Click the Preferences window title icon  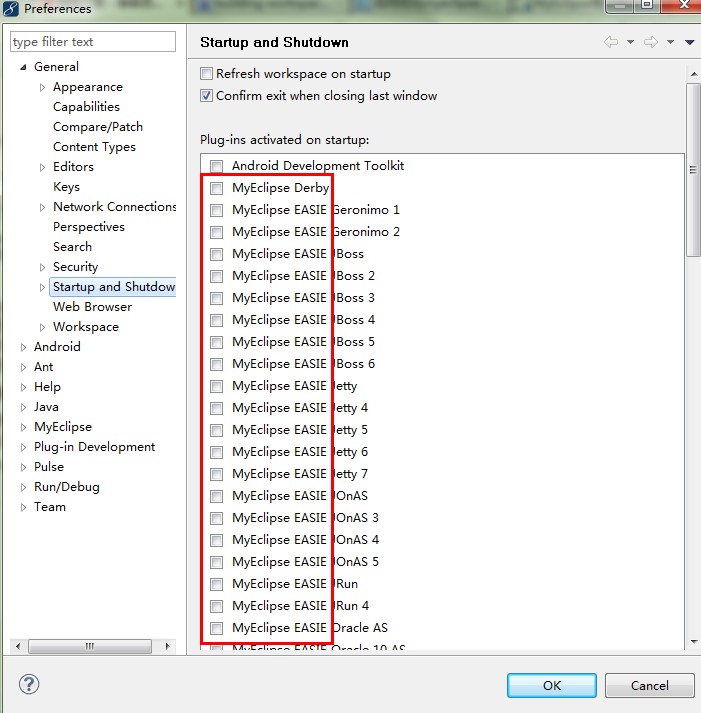point(11,9)
